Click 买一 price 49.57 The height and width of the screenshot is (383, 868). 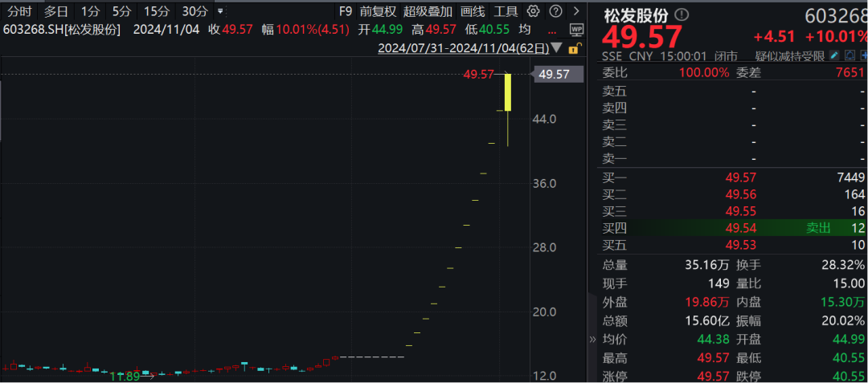tap(741, 177)
